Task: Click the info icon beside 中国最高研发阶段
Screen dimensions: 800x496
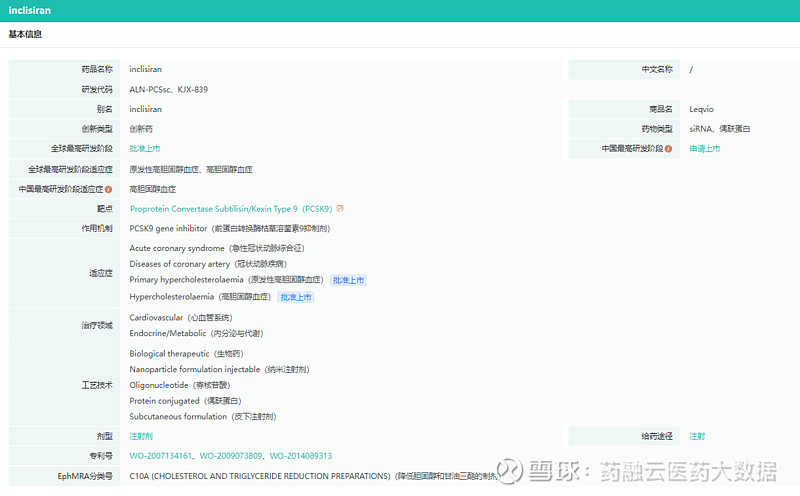Action: point(668,149)
